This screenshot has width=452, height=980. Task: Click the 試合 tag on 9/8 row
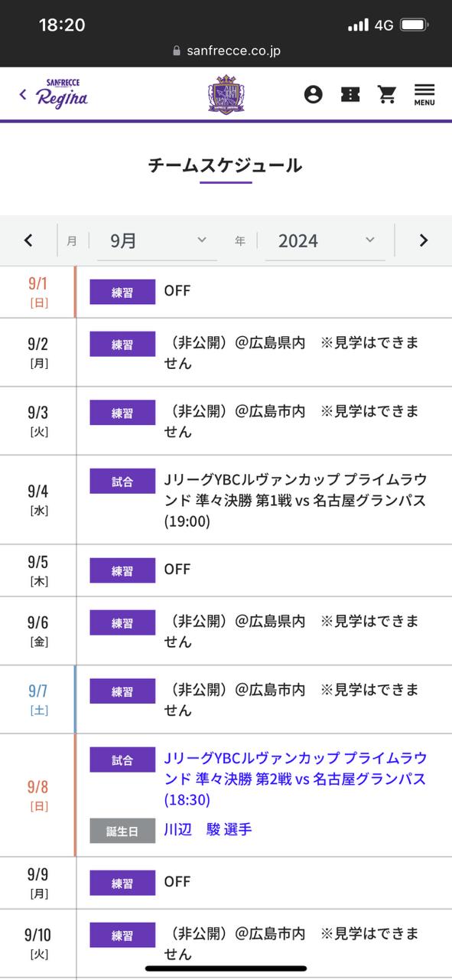pos(122,760)
